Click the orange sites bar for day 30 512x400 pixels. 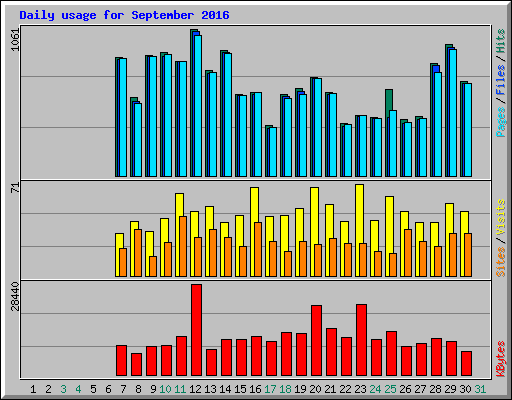[468, 255]
